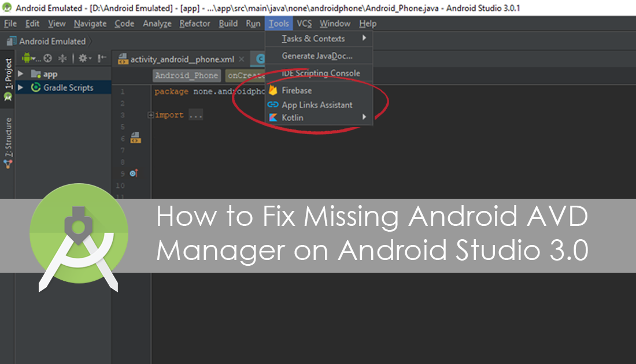The width and height of the screenshot is (636, 364).
Task: Click Android Emulated breadcrumb in navigation bar
Action: point(52,42)
